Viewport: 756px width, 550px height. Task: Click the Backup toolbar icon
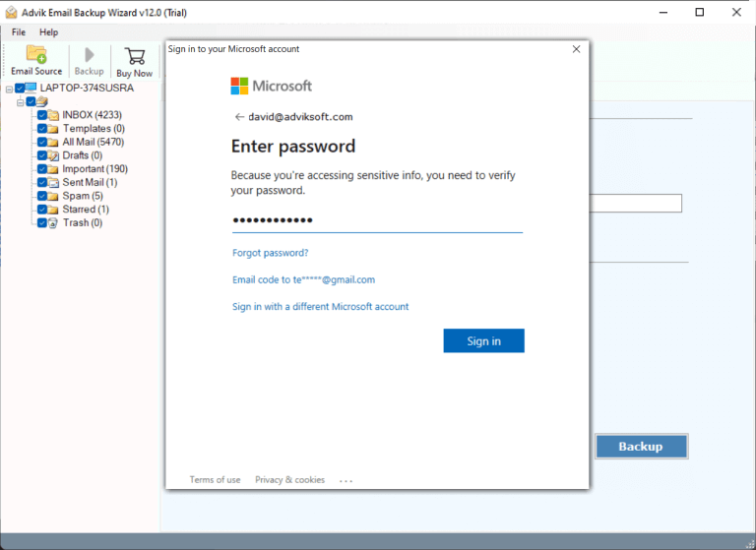pyautogui.click(x=89, y=59)
